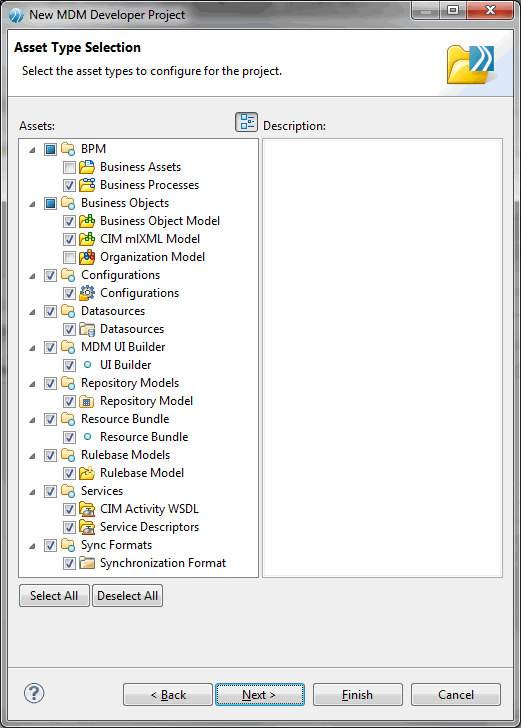Click the Synchronization Format folder icon

click(x=87, y=563)
